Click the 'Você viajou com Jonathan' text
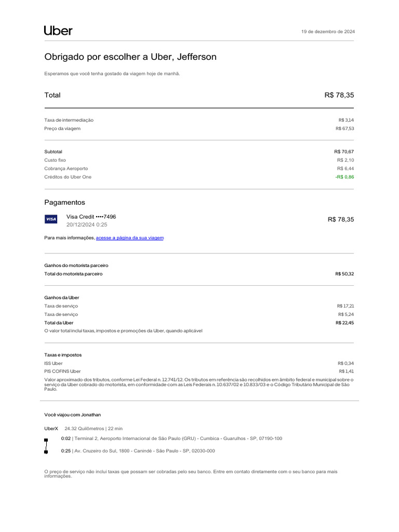This screenshot has width=399, height=532. click(x=73, y=415)
